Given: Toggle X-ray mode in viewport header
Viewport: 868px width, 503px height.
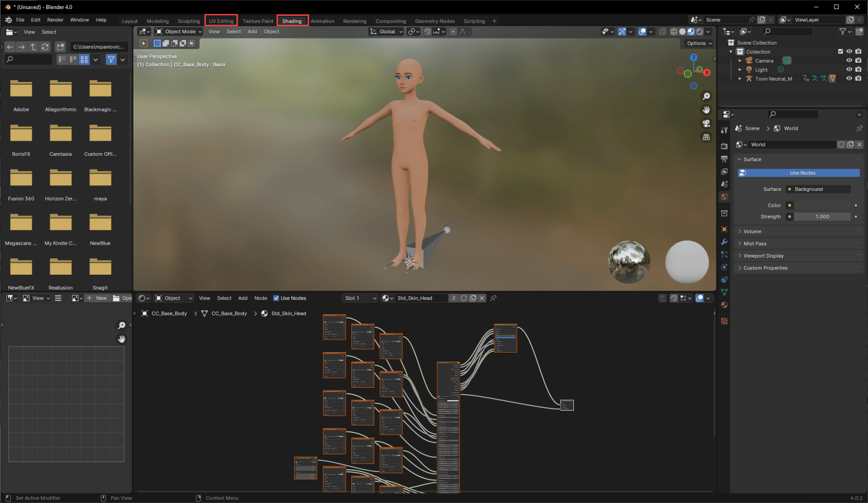Looking at the screenshot, I should click(662, 32).
